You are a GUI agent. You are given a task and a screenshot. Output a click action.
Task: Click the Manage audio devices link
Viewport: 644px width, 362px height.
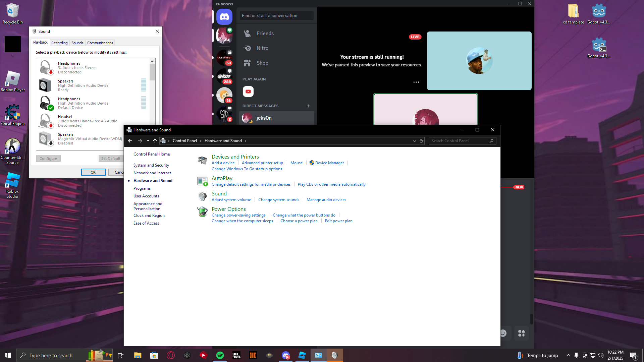point(326,200)
